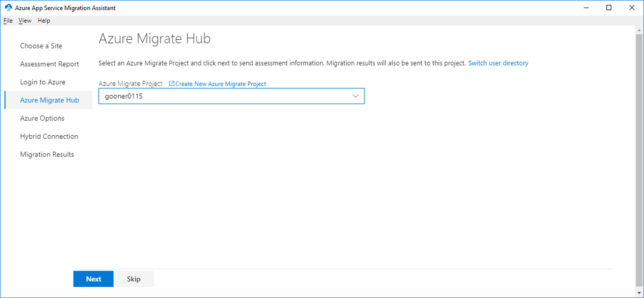Click the Azure Migrate Hub heading
This screenshot has height=298, width=644.
pos(155,39)
